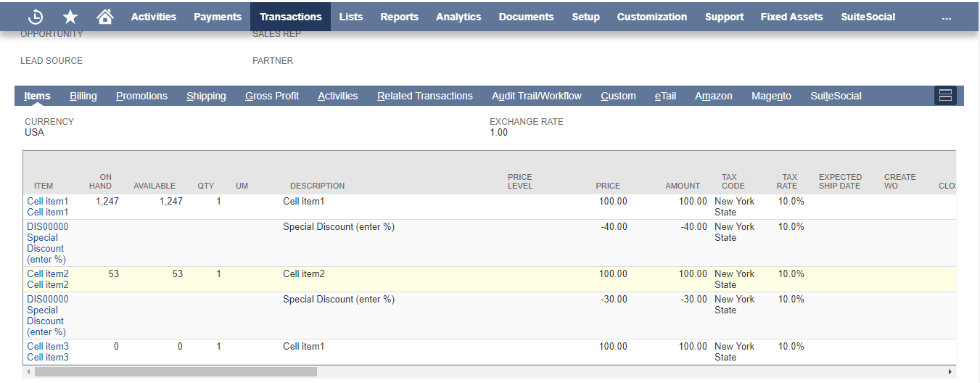The width and height of the screenshot is (980, 383).
Task: Open the Related Transactions subtab
Action: pos(424,96)
